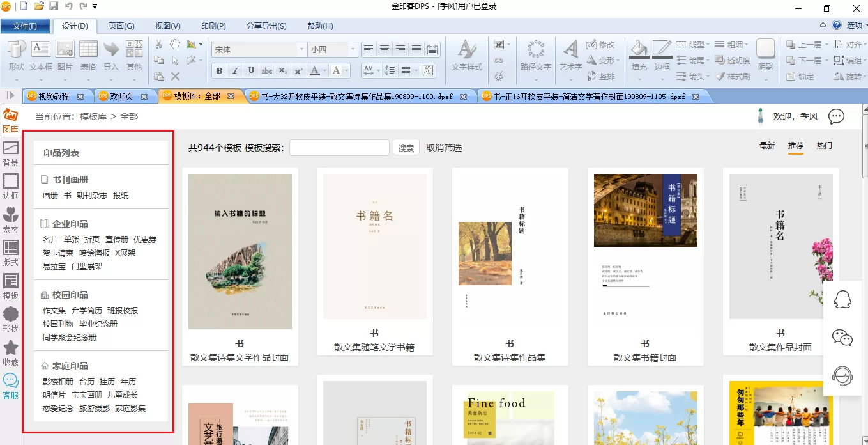Toggle bold formatting button
This screenshot has height=445, width=868.
point(220,71)
